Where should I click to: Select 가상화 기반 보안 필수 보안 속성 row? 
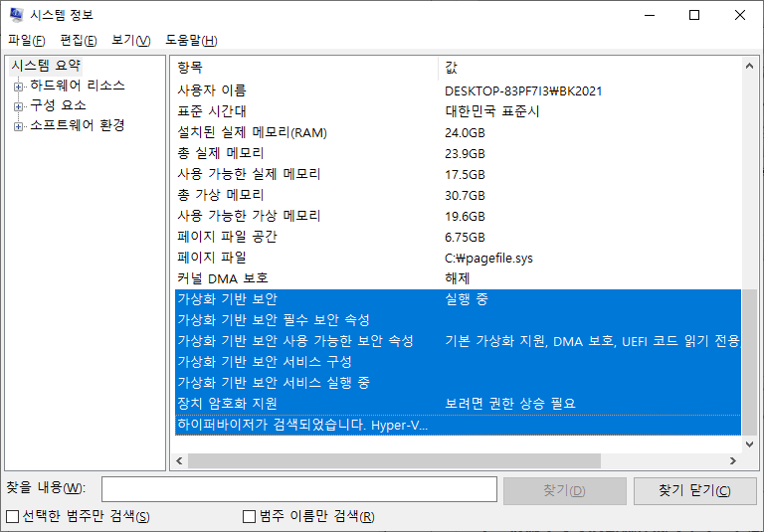(458, 320)
